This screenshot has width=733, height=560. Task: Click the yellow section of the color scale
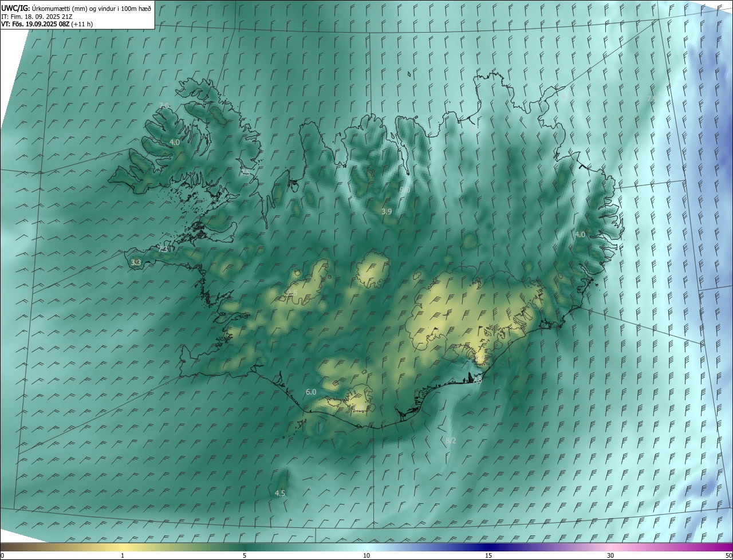tap(123, 547)
